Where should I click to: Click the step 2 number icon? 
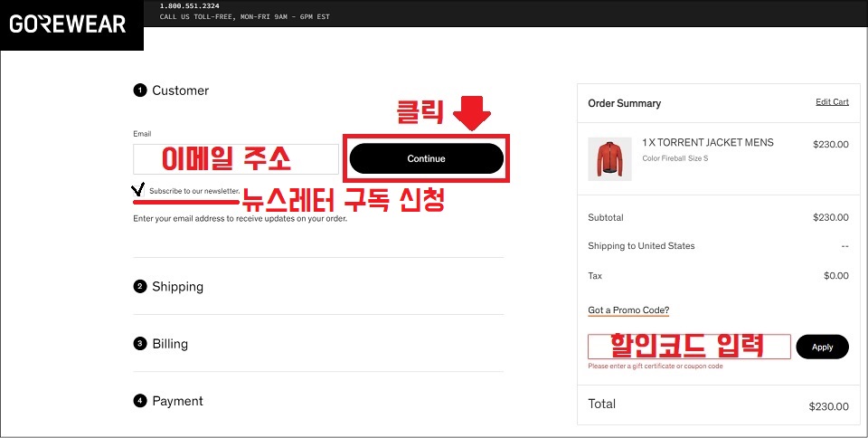pyautogui.click(x=140, y=287)
